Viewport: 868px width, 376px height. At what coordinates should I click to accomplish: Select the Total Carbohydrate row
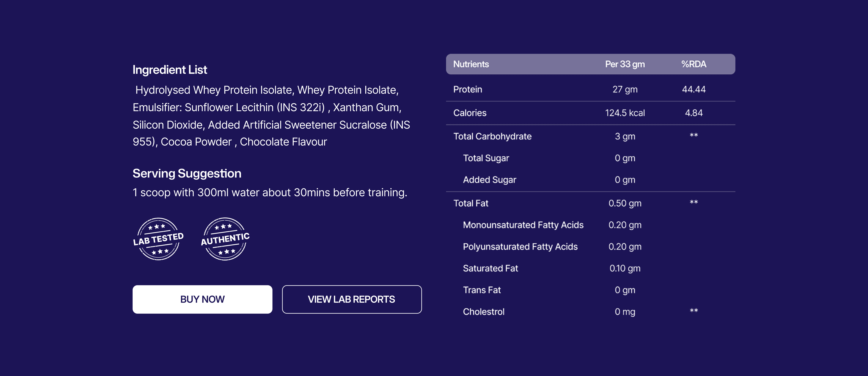(x=492, y=136)
